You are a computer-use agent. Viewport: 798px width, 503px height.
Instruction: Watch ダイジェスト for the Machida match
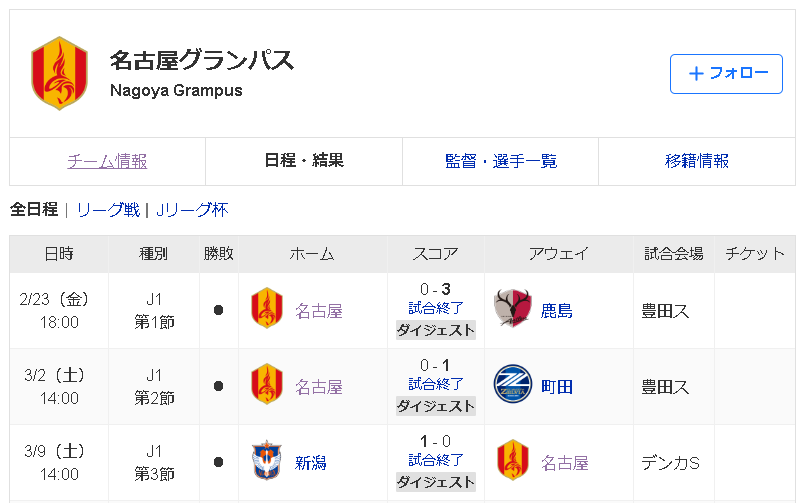click(436, 405)
